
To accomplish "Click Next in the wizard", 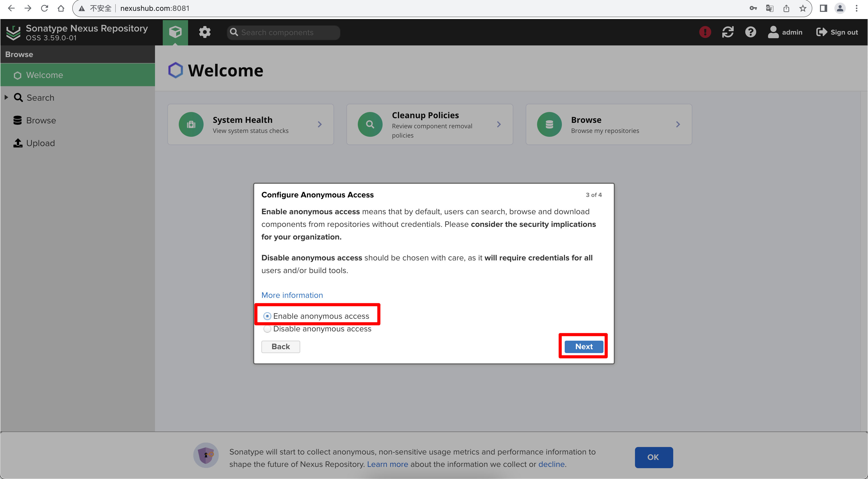I will pos(584,346).
